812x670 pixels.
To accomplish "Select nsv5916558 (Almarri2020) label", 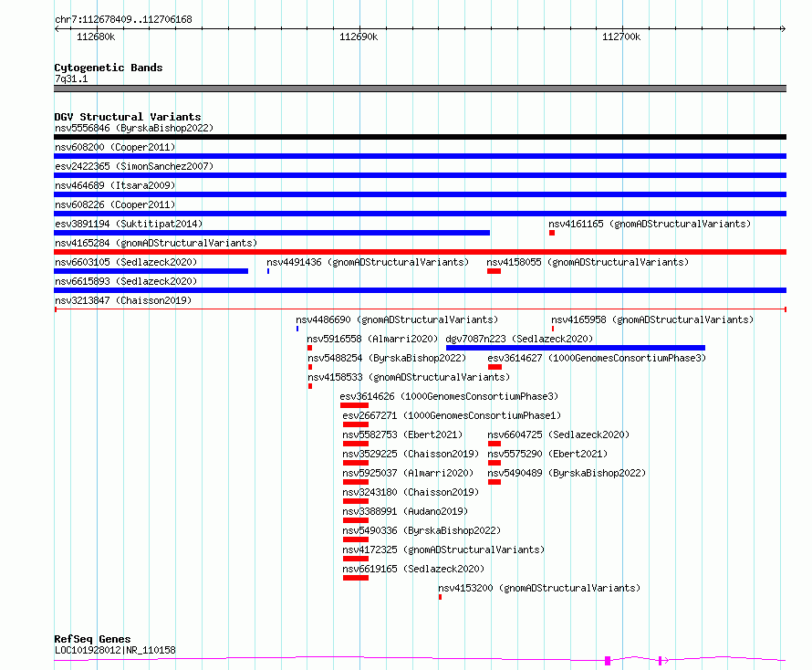I will click(x=372, y=339).
